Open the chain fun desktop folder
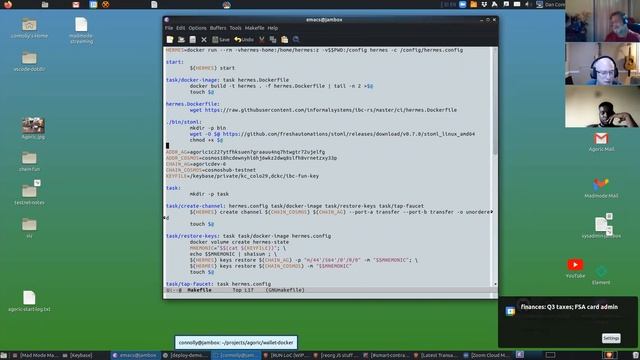640x360 pixels. coord(29,161)
